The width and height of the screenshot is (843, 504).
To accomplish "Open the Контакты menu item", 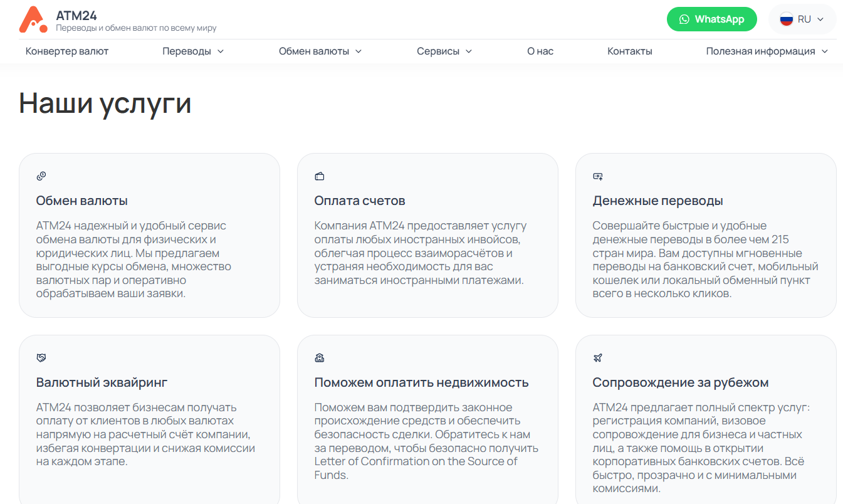I will 630,51.
